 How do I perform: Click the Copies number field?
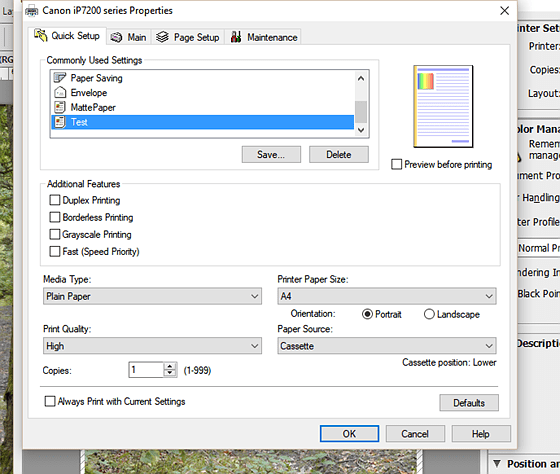click(146, 370)
